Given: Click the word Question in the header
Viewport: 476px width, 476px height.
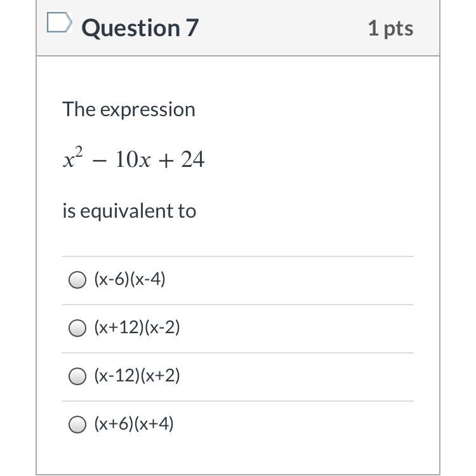Looking at the screenshot, I should [131, 29].
